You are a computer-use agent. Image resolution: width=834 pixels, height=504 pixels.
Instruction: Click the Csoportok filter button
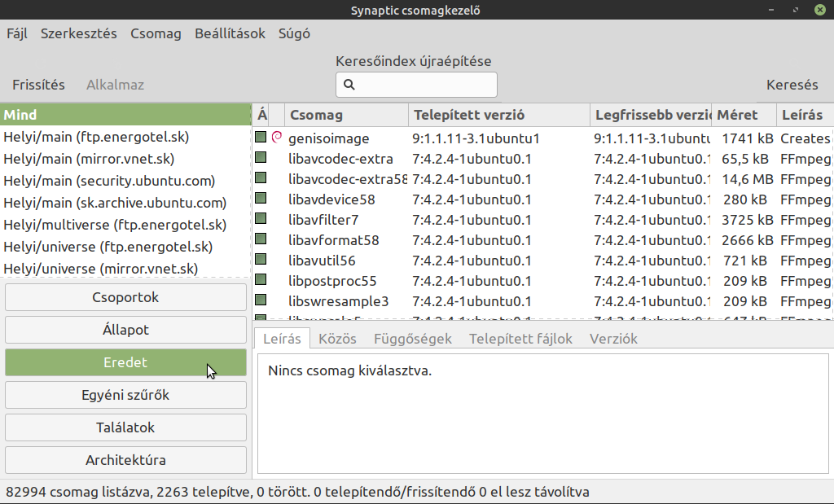125,297
